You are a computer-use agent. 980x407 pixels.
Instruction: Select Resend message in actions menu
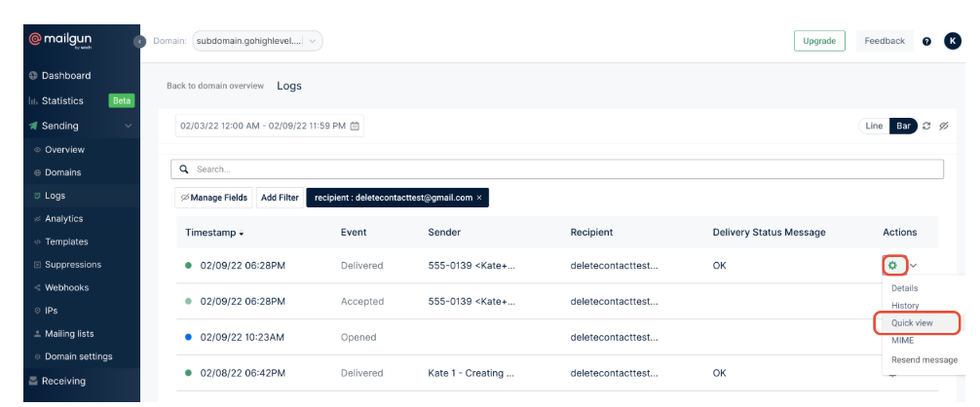tap(923, 359)
